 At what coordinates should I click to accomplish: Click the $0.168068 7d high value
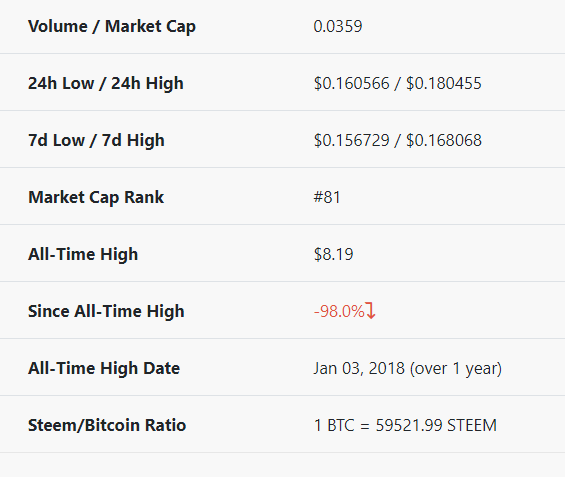[444, 141]
